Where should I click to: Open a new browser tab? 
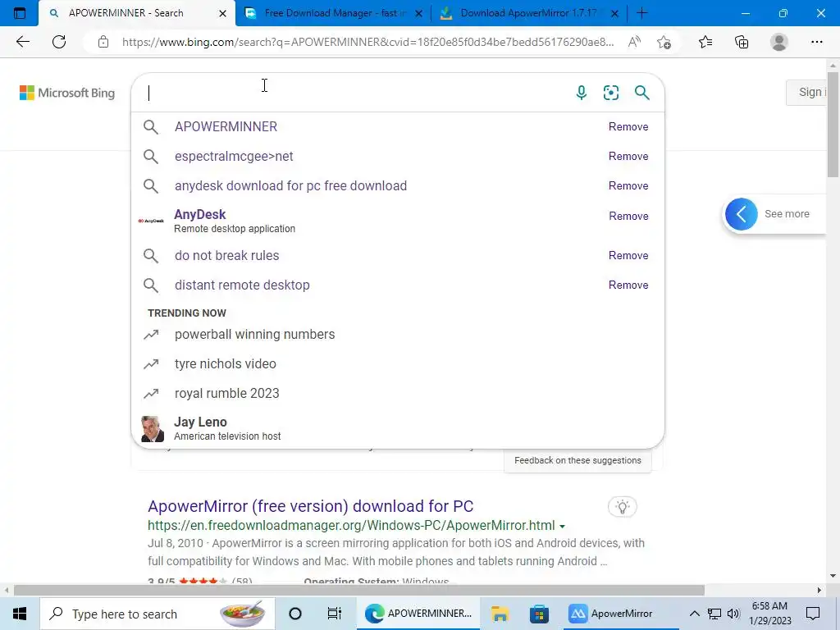[641, 13]
